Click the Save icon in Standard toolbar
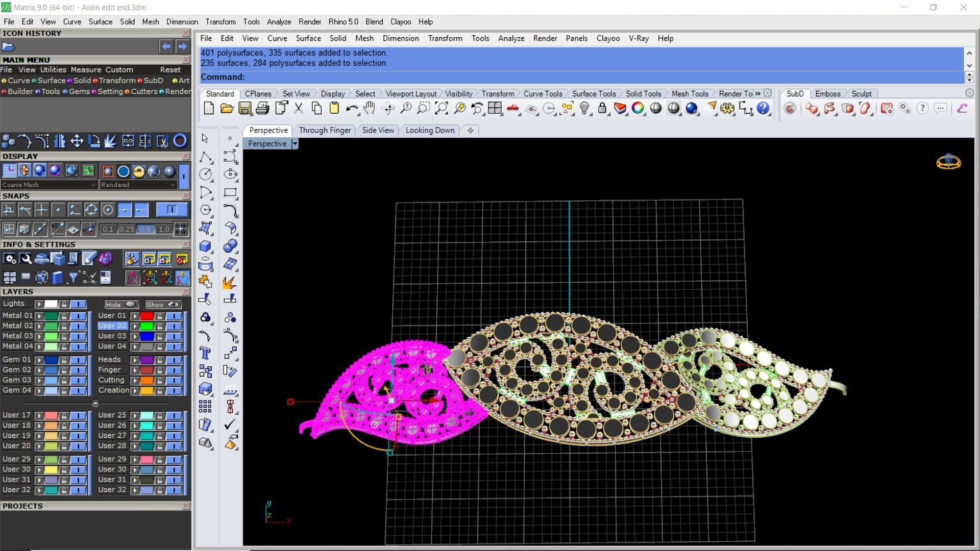The width and height of the screenshot is (980, 551). pos(244,108)
